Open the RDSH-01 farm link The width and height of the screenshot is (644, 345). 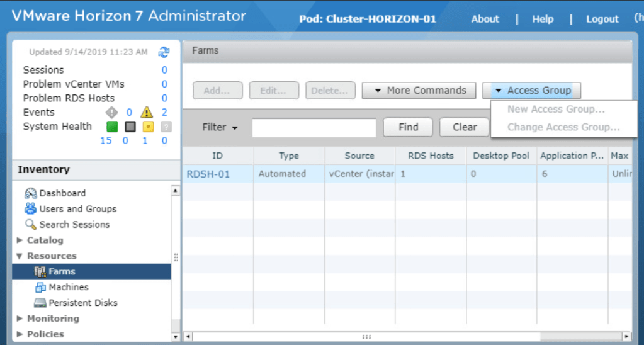pyautogui.click(x=208, y=174)
